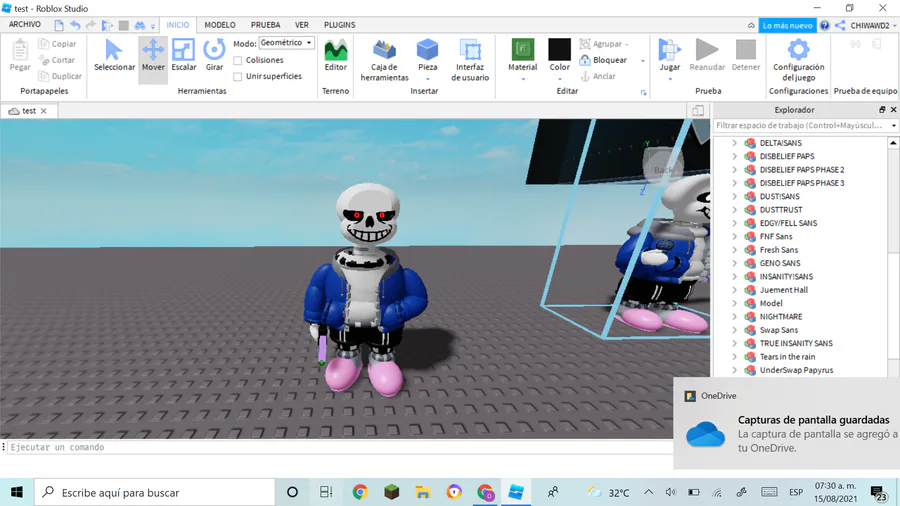900x506 pixels.
Task: Click the Reanudar resume icon
Action: 707,50
